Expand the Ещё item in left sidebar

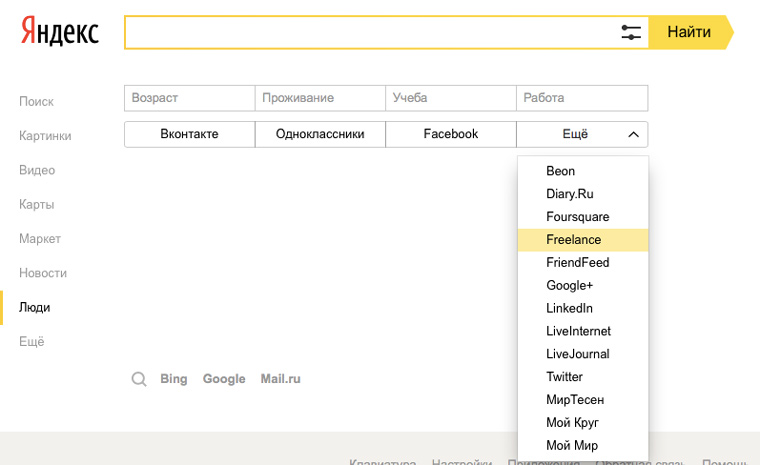coord(32,342)
